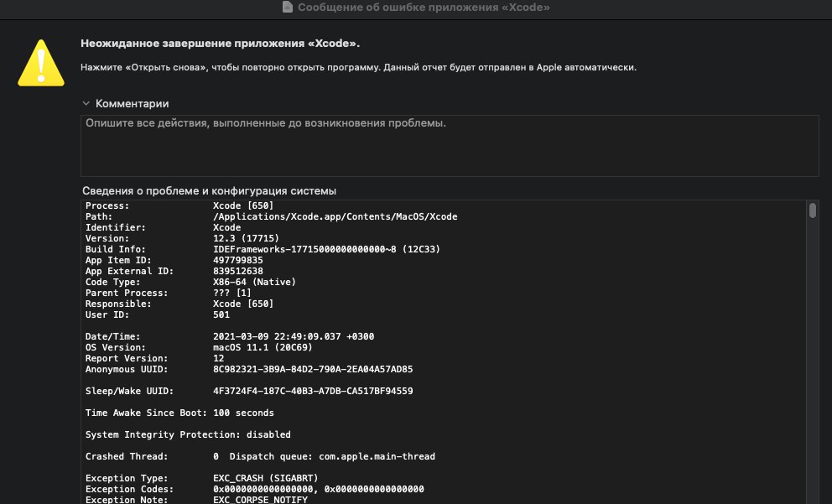
Task: Collapse the Комментарии disclosure chevron
Action: pos(86,103)
